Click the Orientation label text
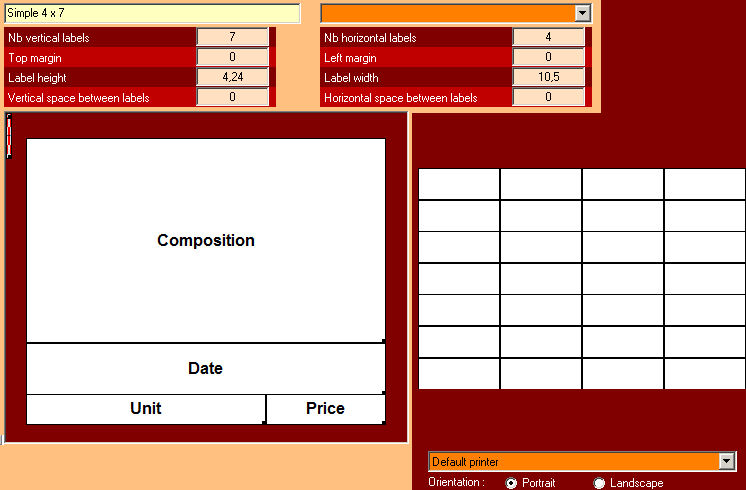 click(456, 482)
